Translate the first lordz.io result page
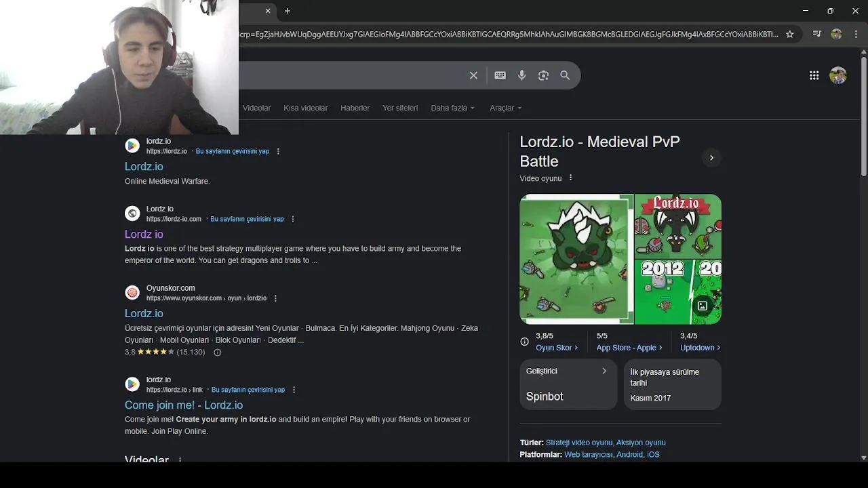This screenshot has height=488, width=868. [233, 151]
